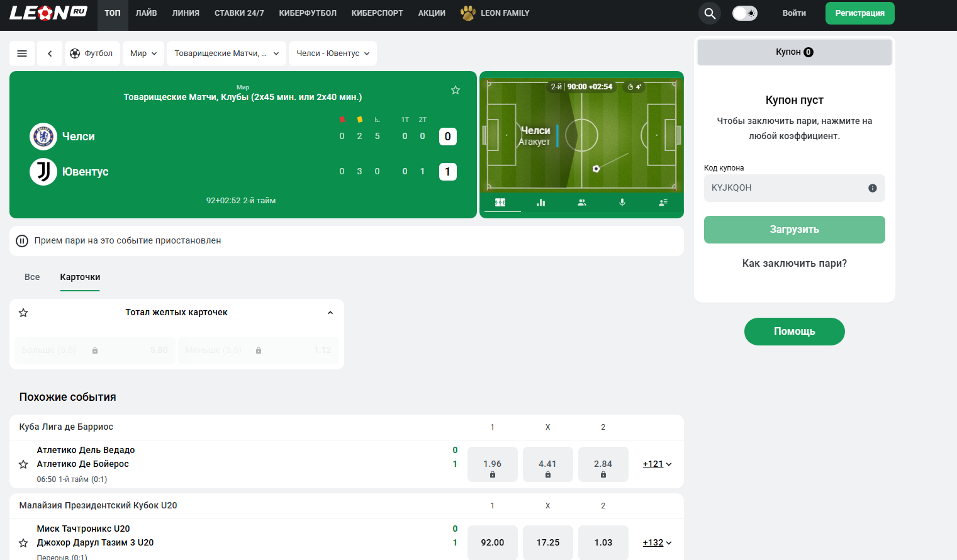
Task: Go back using the left arrow button
Action: pyautogui.click(x=50, y=53)
